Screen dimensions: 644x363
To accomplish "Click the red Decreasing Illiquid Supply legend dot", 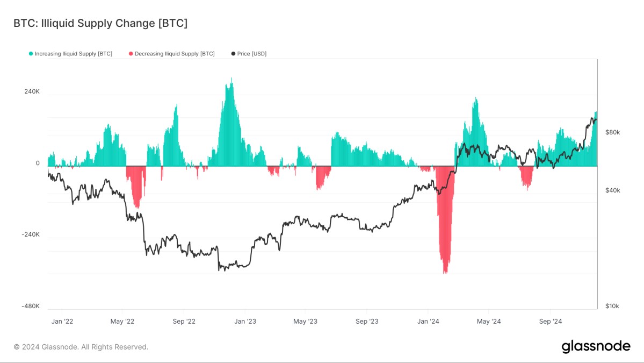I will (x=131, y=54).
